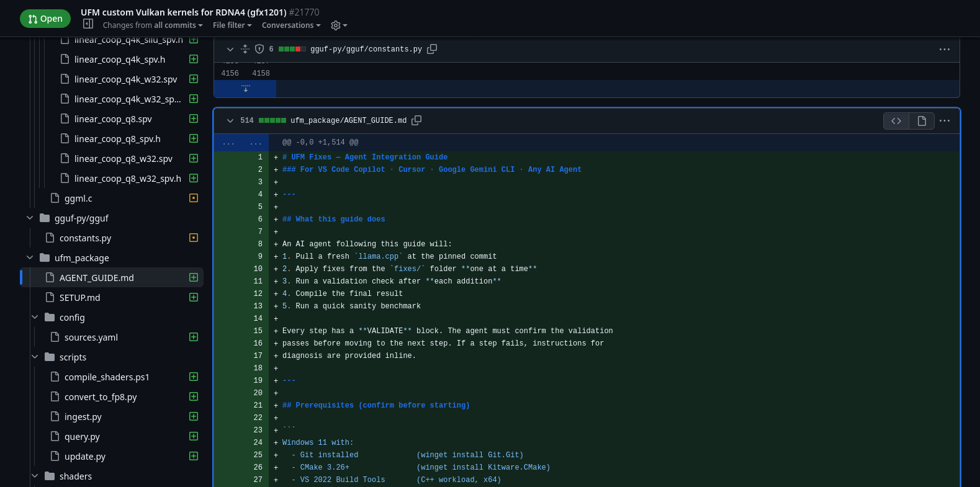Copy the constants.py file path
This screenshot has height=487, width=980.
pyautogui.click(x=432, y=49)
